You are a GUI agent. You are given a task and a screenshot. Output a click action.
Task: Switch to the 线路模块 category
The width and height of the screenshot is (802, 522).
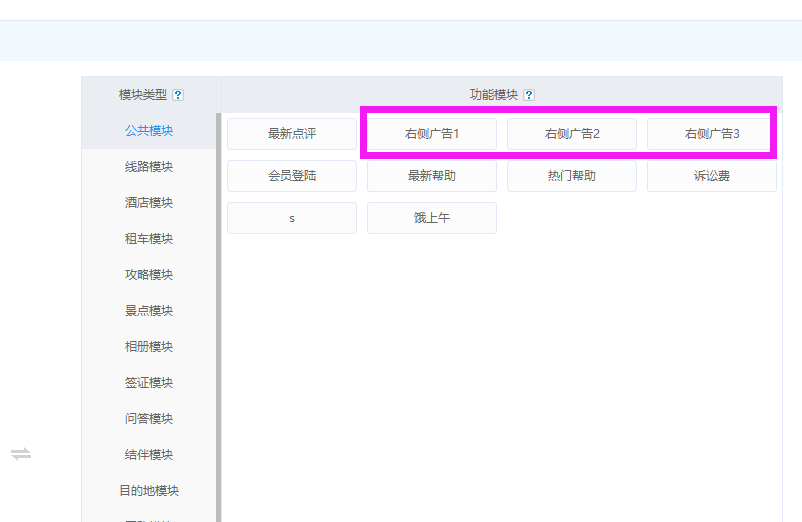coord(149,167)
